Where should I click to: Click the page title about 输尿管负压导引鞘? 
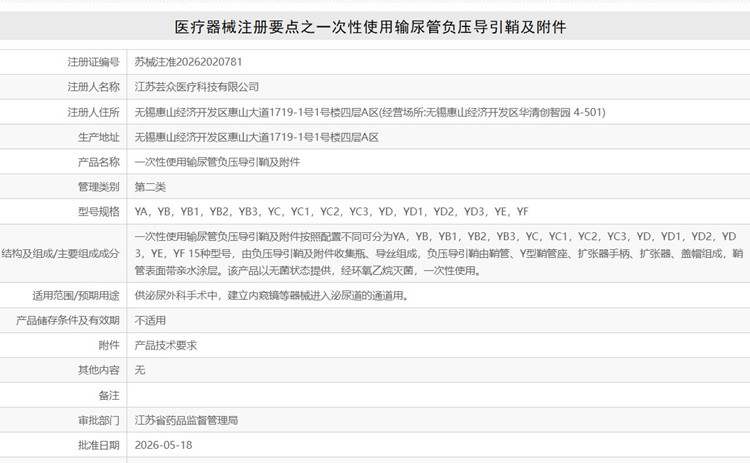click(370, 27)
